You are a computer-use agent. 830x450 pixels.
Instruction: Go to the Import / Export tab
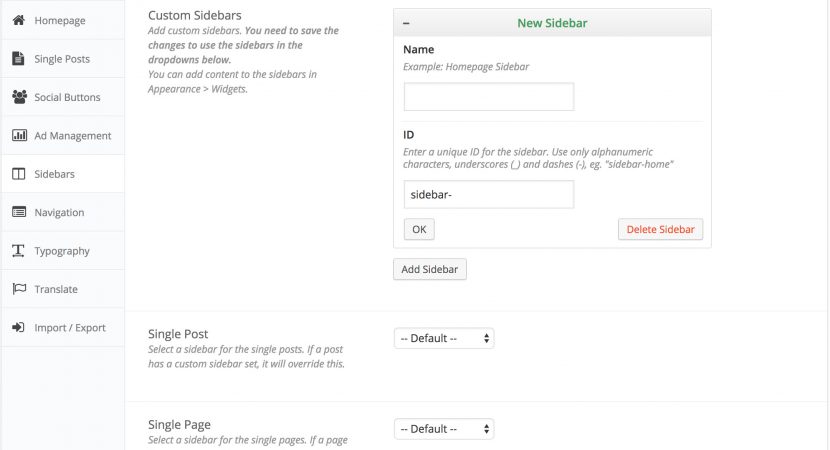(62, 327)
